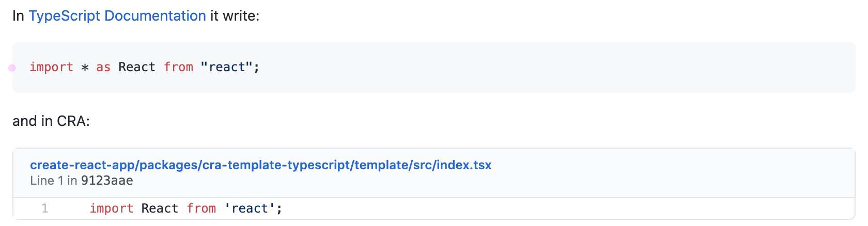
Task: Open the TypeScript Documentation link
Action: 117,16
